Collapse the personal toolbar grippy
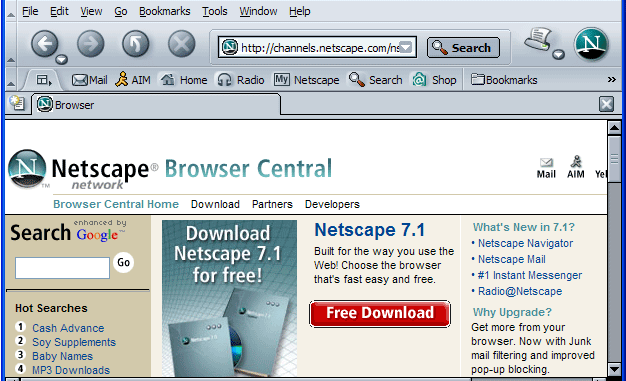 [11, 79]
